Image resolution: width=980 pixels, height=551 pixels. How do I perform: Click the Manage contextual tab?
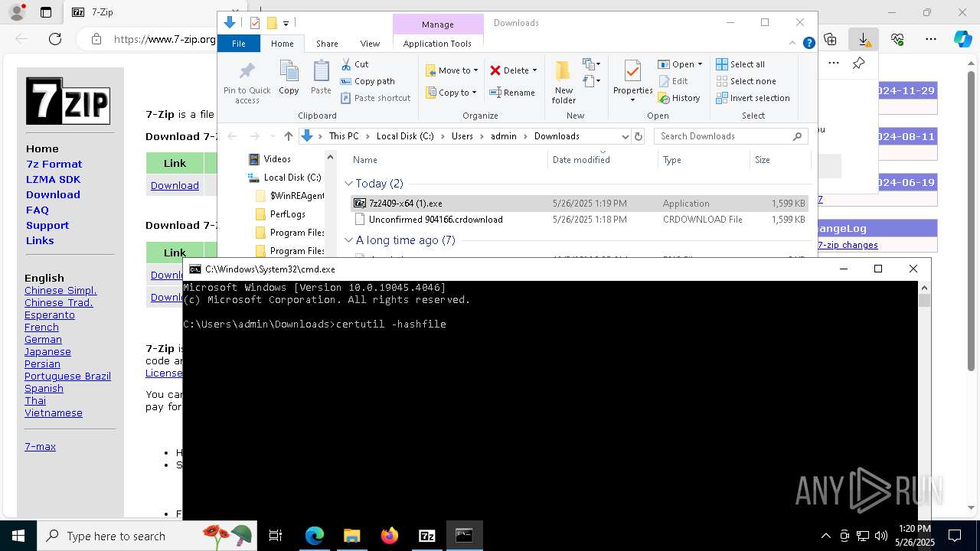point(437,24)
